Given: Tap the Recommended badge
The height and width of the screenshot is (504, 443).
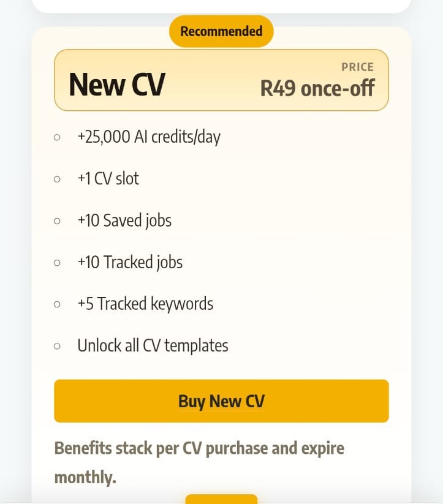Looking at the screenshot, I should (221, 31).
